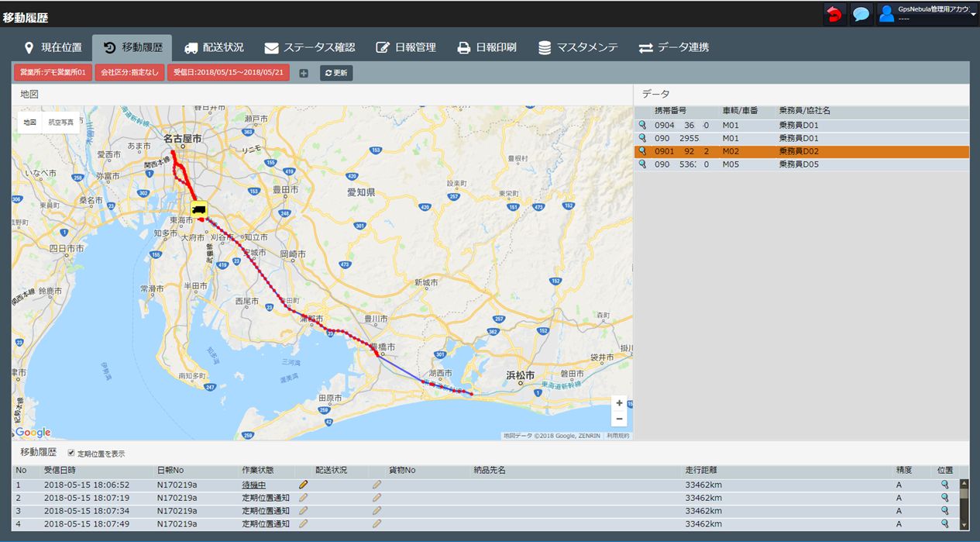The image size is (980, 542).
Task: Toggle 定期位置を表示 checkbox
Action: tap(72, 453)
